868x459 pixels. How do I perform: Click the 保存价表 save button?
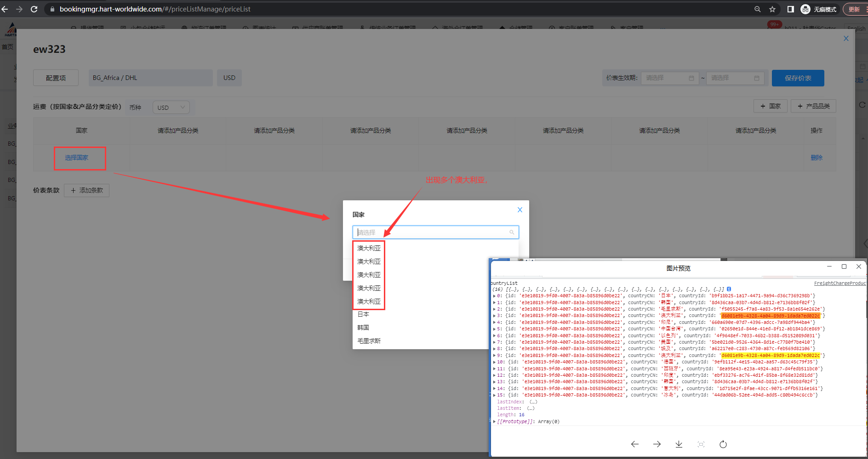click(798, 78)
